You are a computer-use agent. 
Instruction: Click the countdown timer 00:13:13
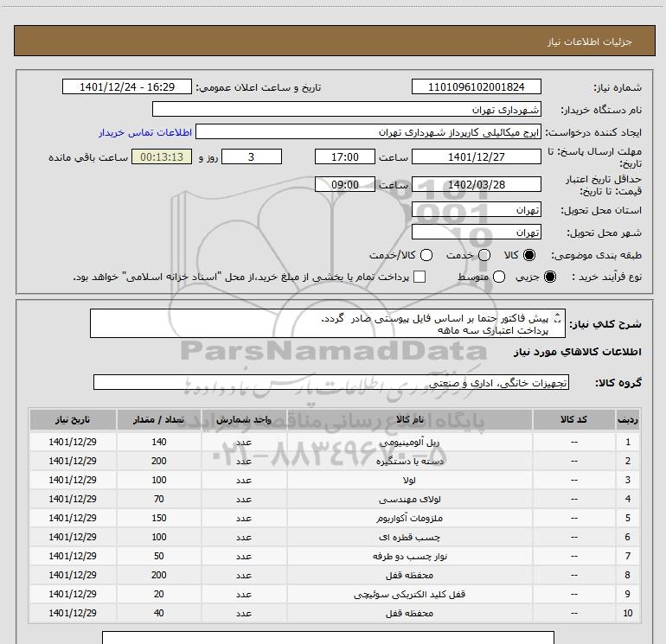pyautogui.click(x=162, y=157)
